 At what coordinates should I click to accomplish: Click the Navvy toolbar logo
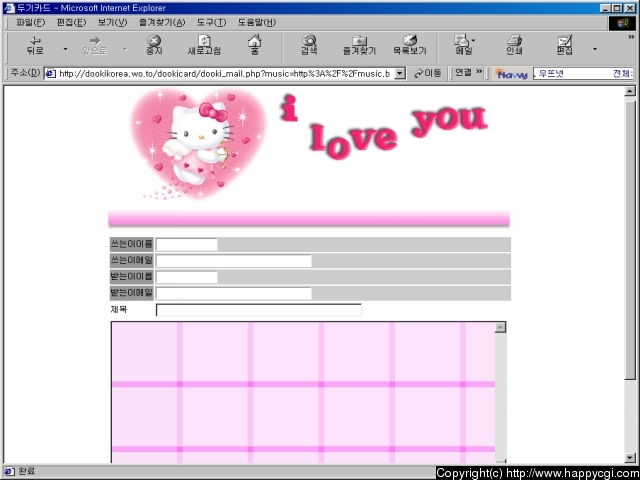511,74
